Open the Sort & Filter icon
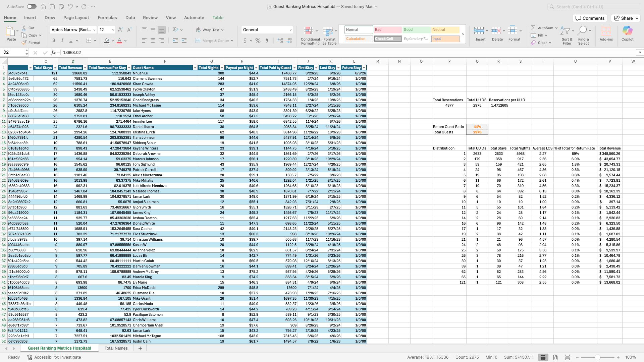 click(x=565, y=31)
